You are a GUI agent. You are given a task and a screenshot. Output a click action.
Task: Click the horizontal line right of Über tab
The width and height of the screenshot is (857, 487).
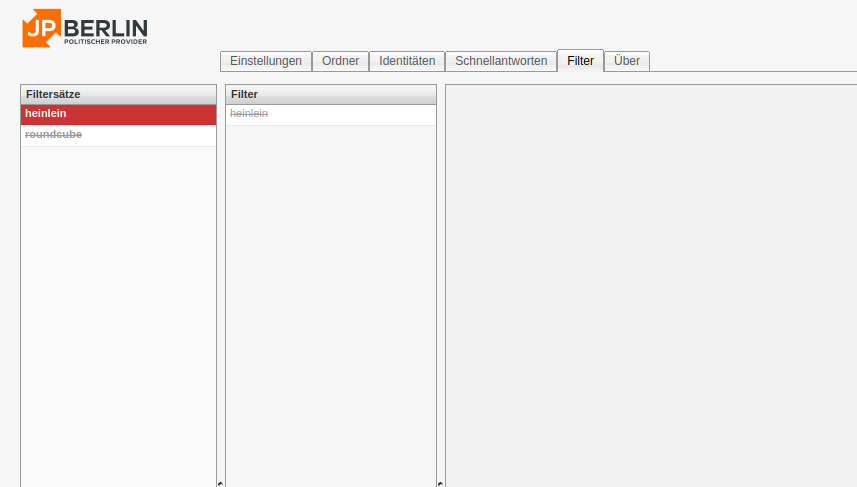coord(750,71)
